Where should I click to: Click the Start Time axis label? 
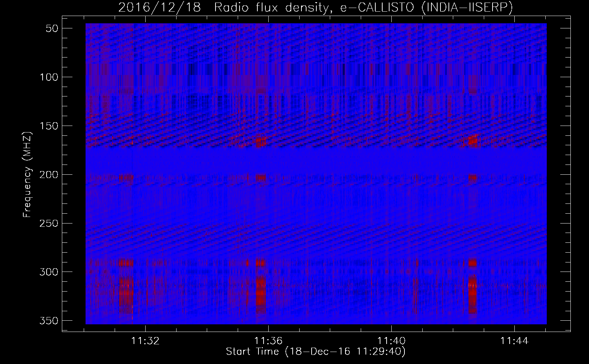click(316, 352)
